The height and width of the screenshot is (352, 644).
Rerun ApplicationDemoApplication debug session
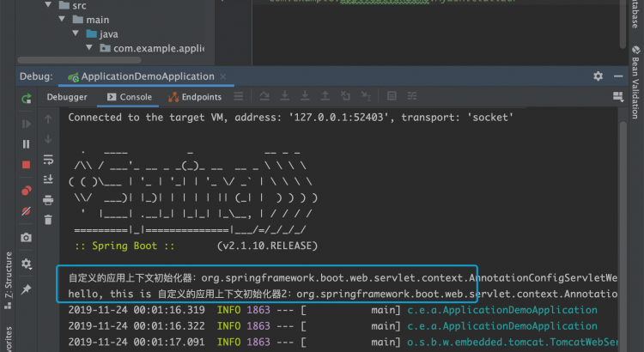click(27, 99)
